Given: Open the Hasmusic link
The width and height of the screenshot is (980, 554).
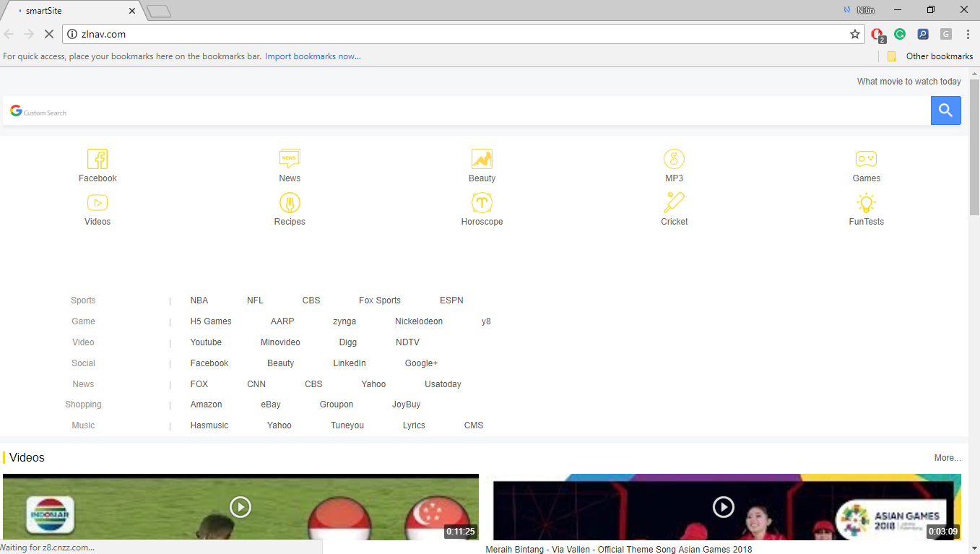Looking at the screenshot, I should pos(209,425).
